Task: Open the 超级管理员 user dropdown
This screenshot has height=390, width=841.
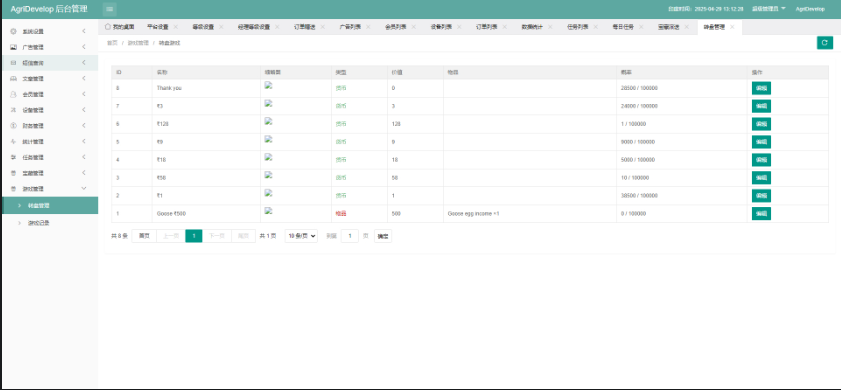Action: point(769,9)
